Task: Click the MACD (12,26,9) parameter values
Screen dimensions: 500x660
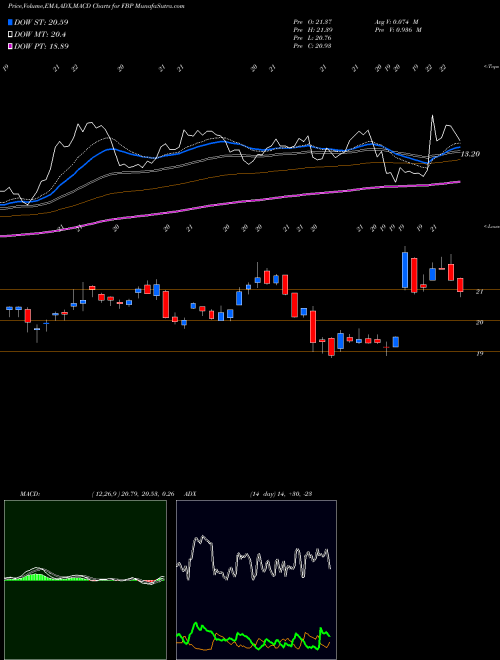Action: click(x=133, y=494)
